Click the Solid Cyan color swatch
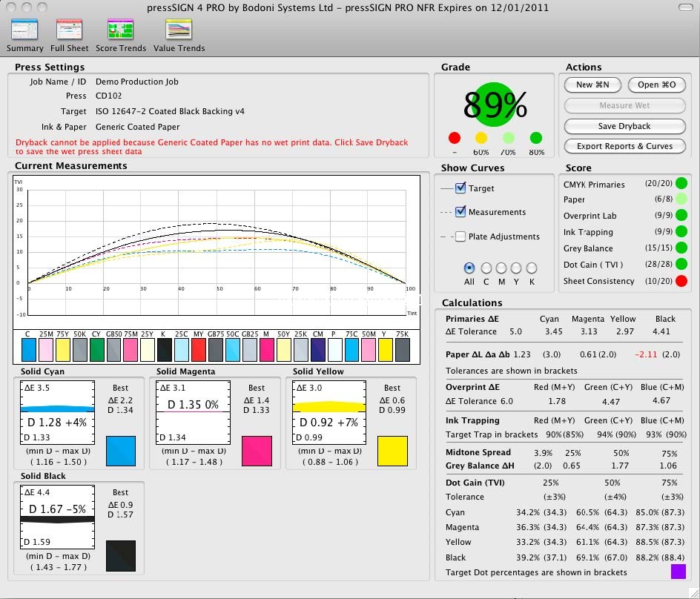This screenshot has height=599, width=700. pos(121,451)
